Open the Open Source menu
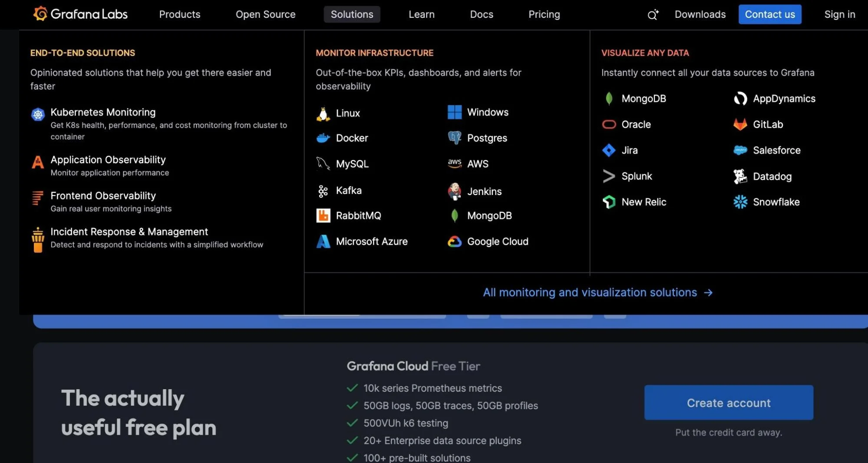The height and width of the screenshot is (463, 868). point(265,14)
